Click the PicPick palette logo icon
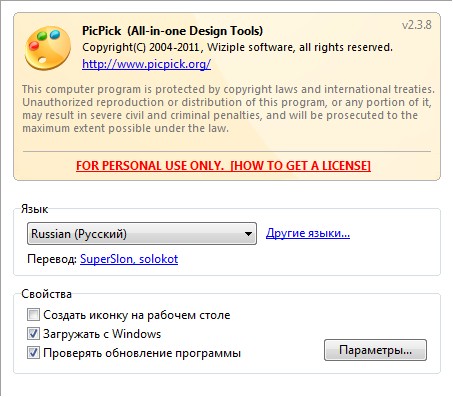The height and width of the screenshot is (397, 453). point(48,49)
